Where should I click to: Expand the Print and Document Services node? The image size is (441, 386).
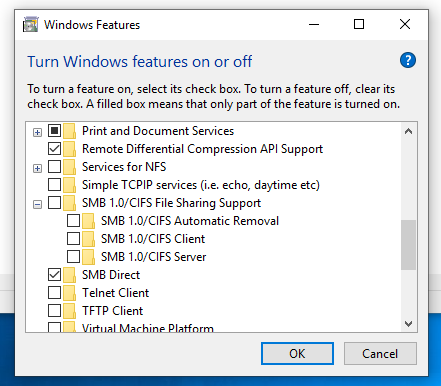(x=37, y=133)
